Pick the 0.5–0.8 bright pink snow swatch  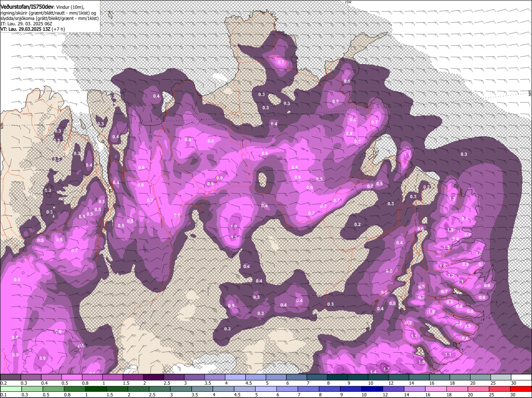point(72,377)
